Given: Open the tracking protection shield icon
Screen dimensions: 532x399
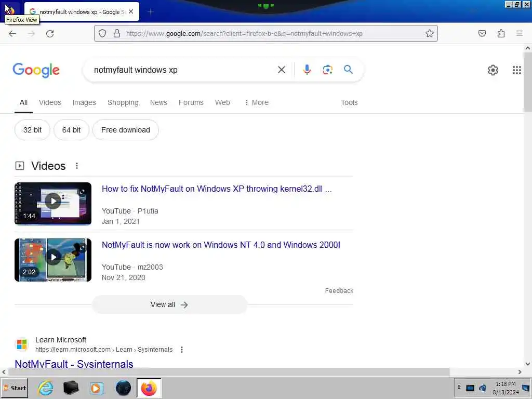Looking at the screenshot, I should click(x=102, y=33).
